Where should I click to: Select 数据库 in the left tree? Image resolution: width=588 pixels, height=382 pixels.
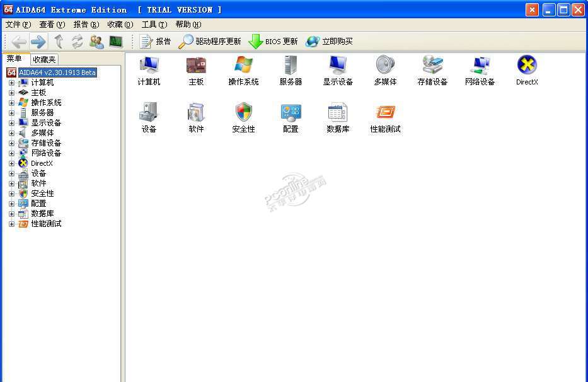[42, 214]
